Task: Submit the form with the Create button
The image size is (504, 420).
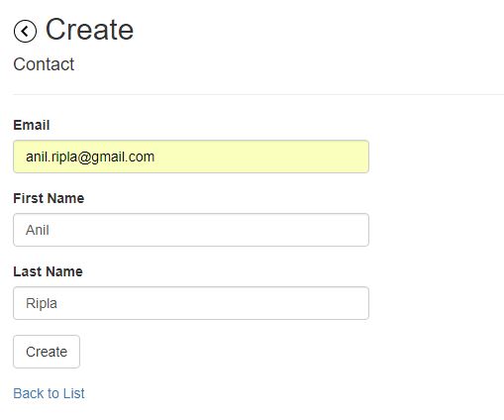Action: click(47, 352)
